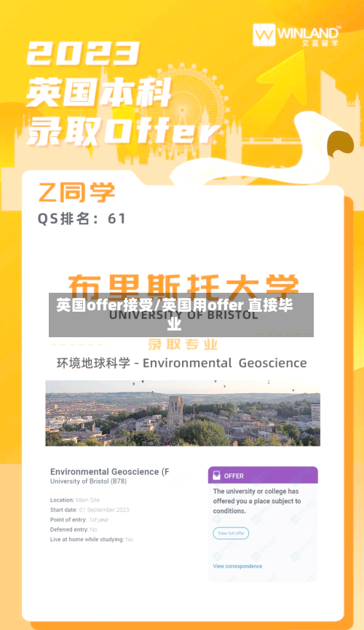Image resolution: width=364 pixels, height=630 pixels.
Task: Click the OFFER header bookmark icon
Action: (216, 476)
